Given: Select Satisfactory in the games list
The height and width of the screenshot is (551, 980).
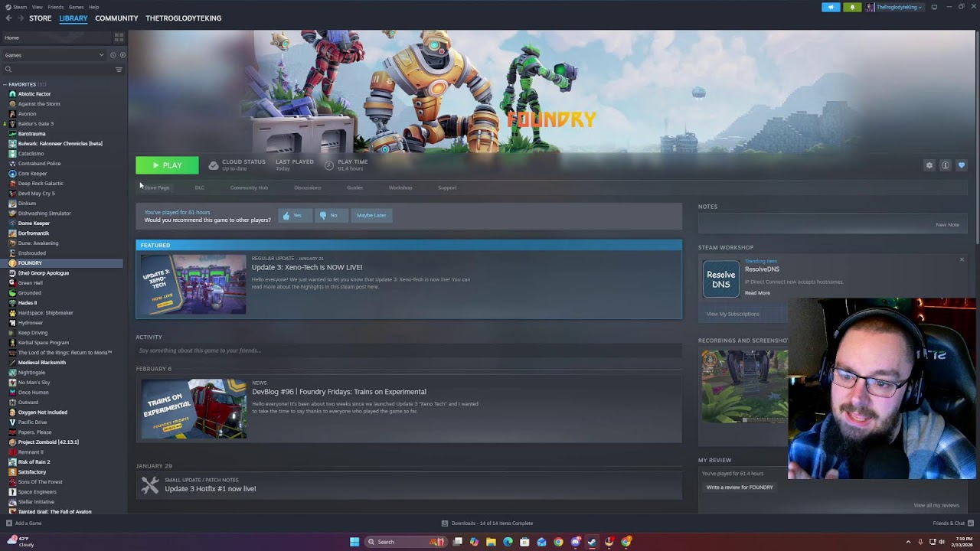Looking at the screenshot, I should click(x=32, y=472).
